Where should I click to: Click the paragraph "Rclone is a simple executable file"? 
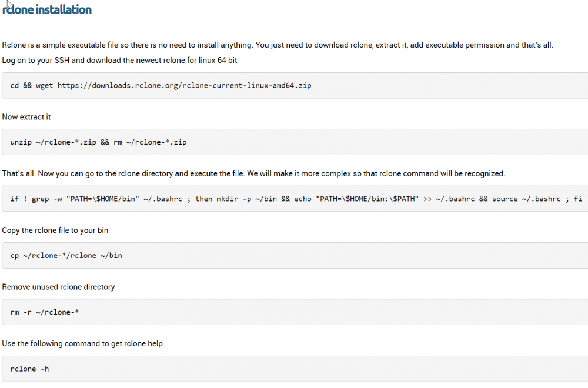(278, 45)
